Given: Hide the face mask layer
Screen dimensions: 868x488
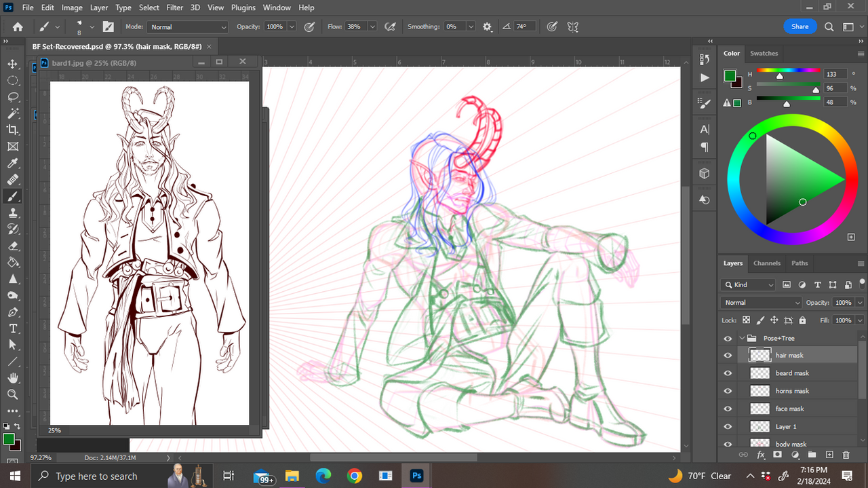Looking at the screenshot, I should (728, 409).
